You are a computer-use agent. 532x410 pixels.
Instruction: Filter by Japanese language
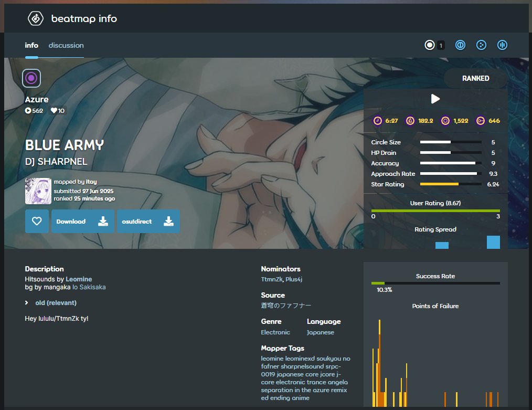(321, 332)
